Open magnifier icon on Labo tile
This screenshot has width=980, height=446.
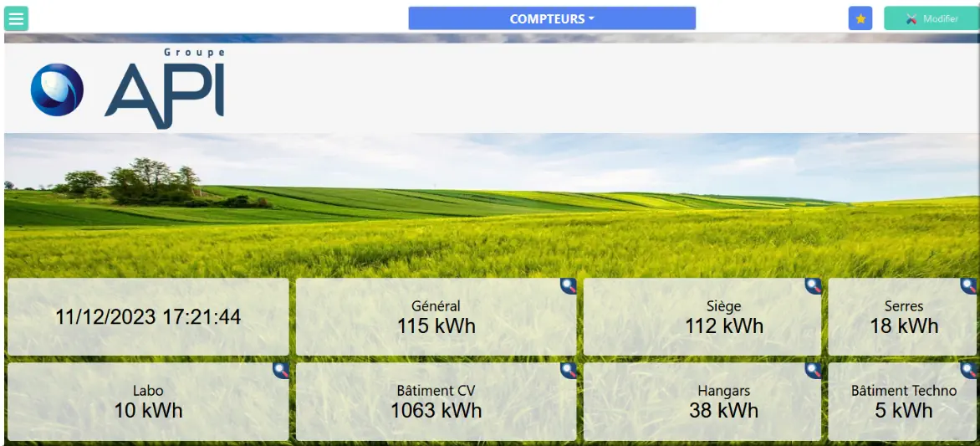(281, 371)
